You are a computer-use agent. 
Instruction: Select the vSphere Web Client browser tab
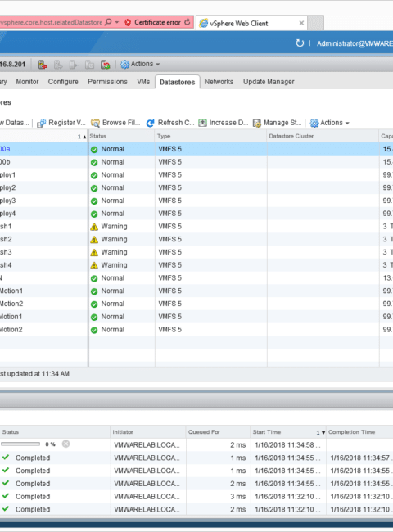(x=251, y=23)
